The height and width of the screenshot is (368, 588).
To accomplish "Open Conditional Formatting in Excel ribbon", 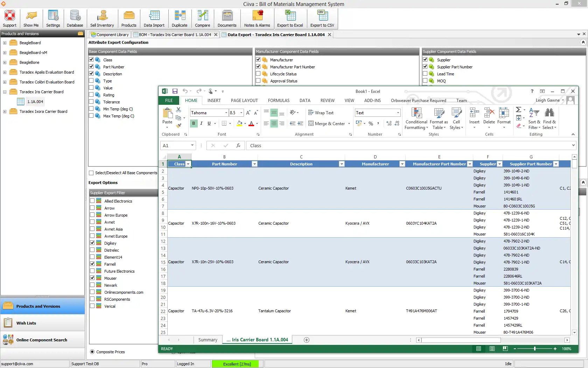I will [x=416, y=119].
